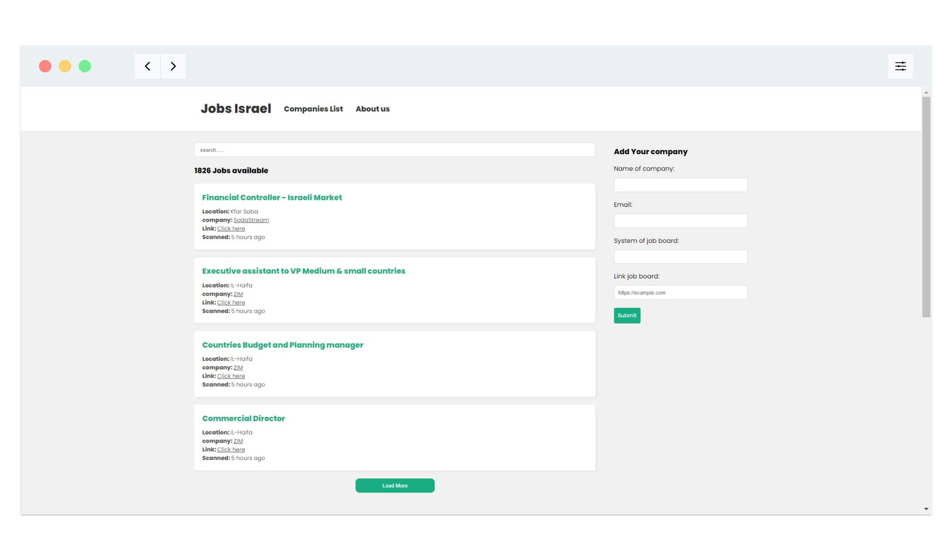Focus the Email input field
Screen dimensions: 952x560
(x=680, y=220)
